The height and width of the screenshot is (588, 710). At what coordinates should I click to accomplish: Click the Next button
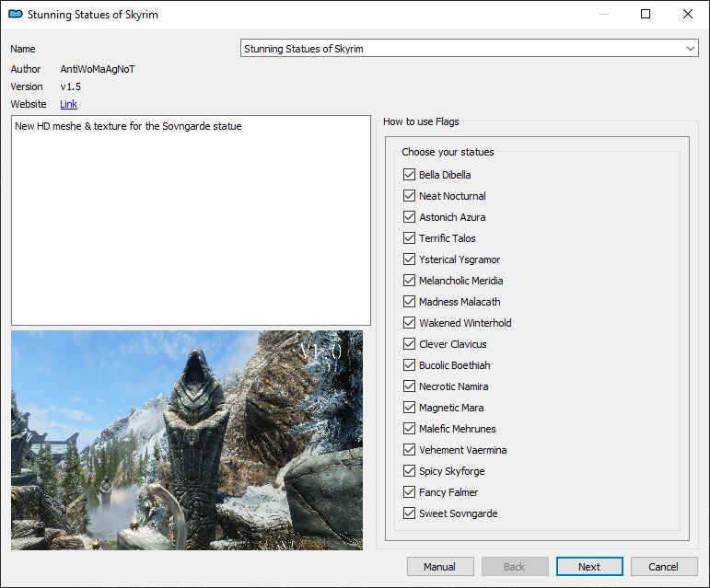pyautogui.click(x=589, y=567)
